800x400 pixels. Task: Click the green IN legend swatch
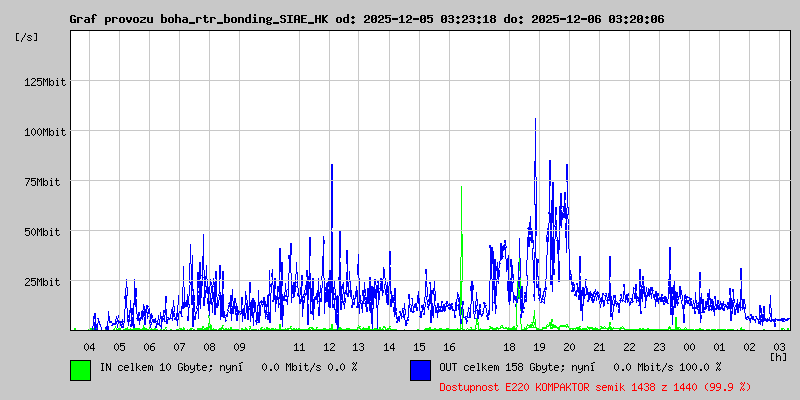(x=80, y=369)
